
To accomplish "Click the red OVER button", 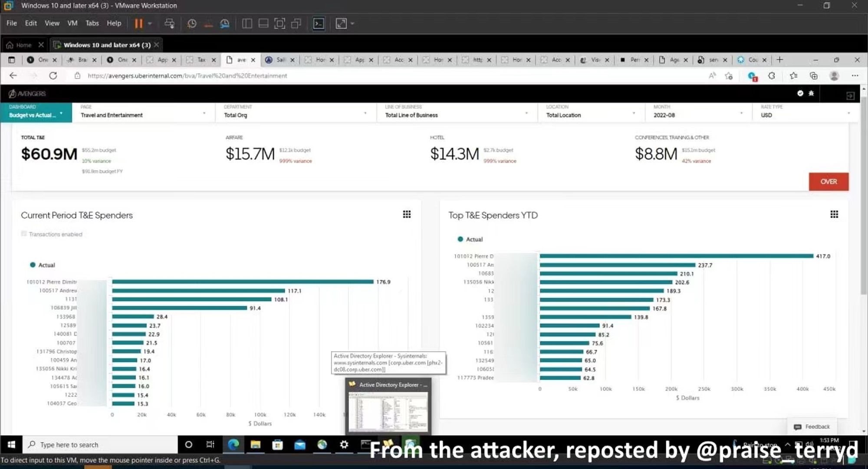I will (x=828, y=182).
